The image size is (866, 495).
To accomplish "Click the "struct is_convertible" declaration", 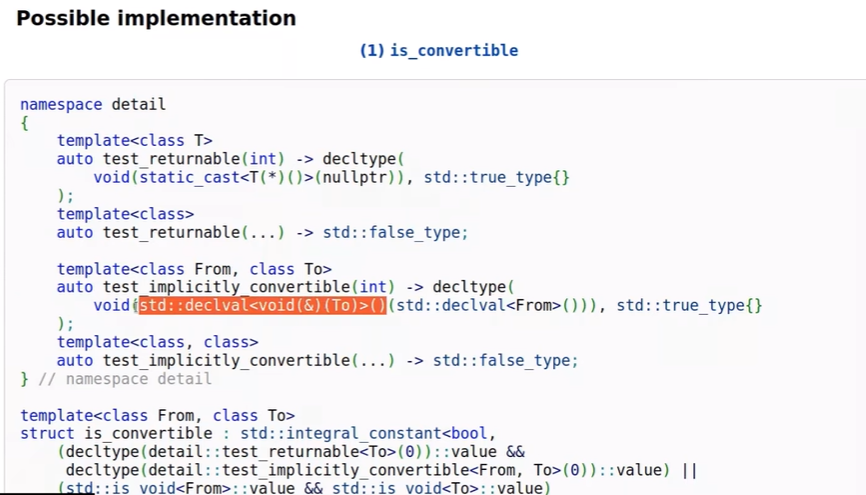I will coord(117,434).
